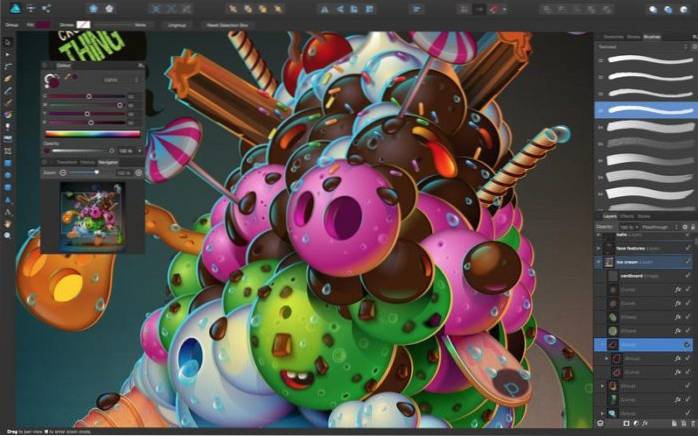Screen dimensions: 698x436
Task: Switch to the Swatches tab
Action: [613, 37]
